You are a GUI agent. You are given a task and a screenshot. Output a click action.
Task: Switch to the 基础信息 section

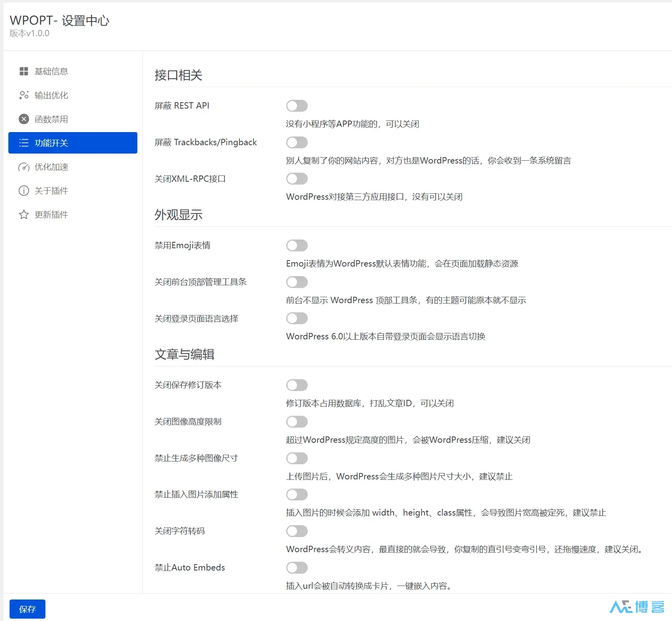51,71
